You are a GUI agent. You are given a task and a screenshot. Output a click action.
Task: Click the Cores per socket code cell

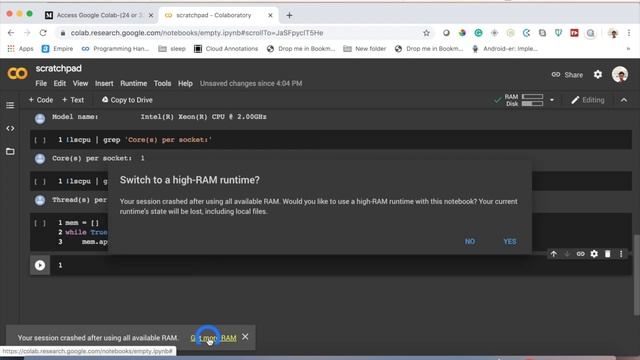(331, 140)
